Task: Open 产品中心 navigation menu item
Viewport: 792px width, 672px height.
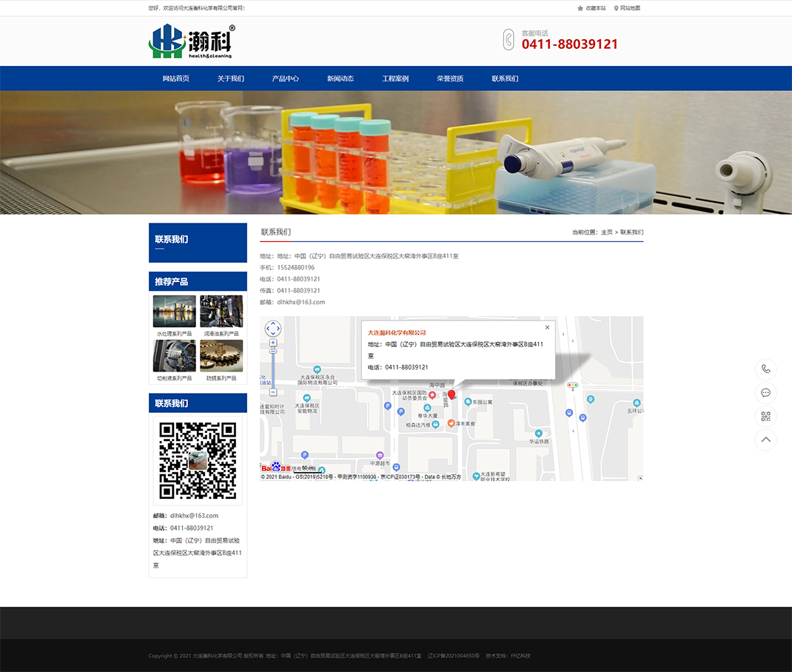Action: pos(286,78)
